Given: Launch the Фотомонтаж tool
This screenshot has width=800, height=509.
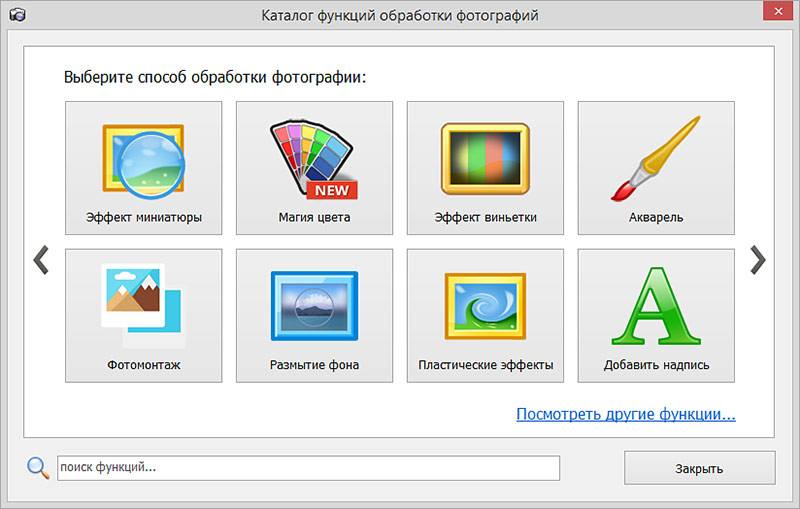Looking at the screenshot, I should point(143,316).
